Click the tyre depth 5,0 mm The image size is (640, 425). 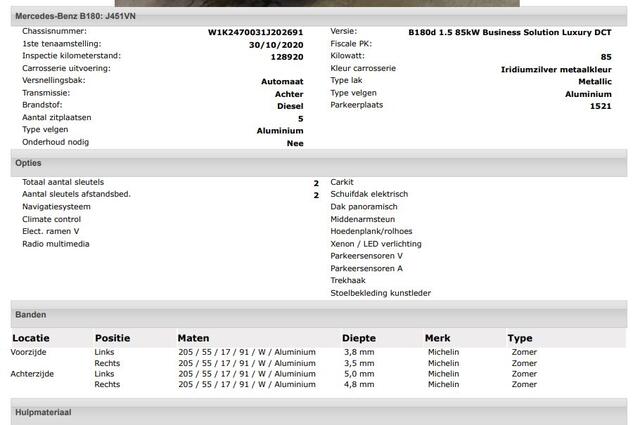(359, 374)
